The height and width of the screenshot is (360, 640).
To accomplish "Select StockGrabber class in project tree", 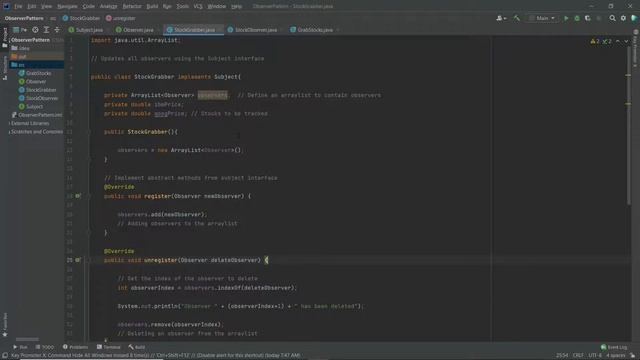I will pos(38,90).
